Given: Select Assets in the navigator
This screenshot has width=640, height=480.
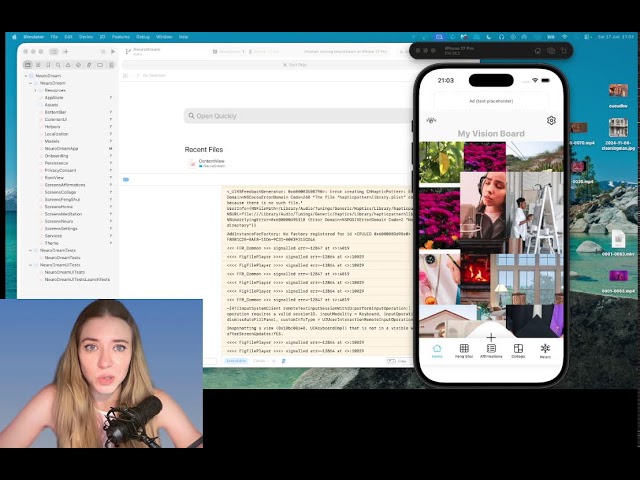Looking at the screenshot, I should pos(51,105).
